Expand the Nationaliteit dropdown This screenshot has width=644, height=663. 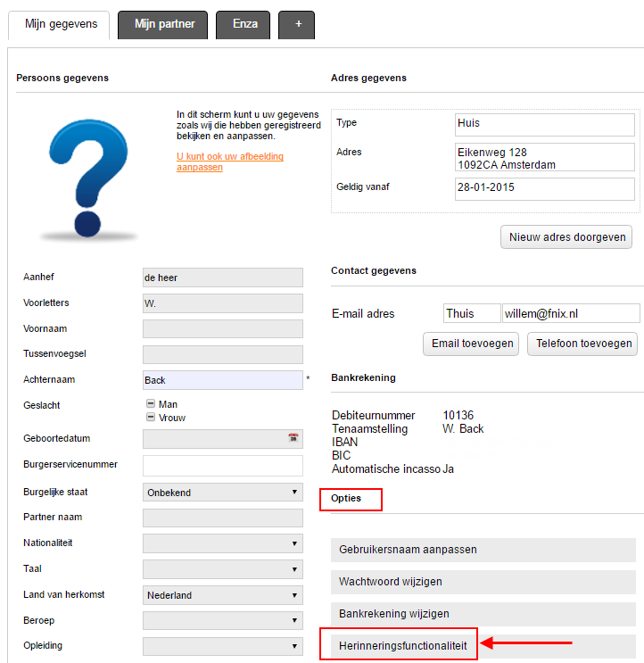[222, 543]
